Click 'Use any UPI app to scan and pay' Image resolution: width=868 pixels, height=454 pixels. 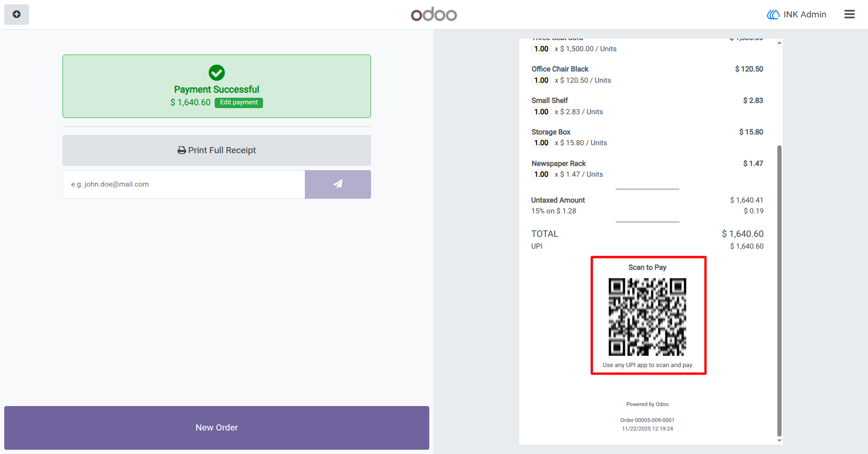[x=647, y=365]
